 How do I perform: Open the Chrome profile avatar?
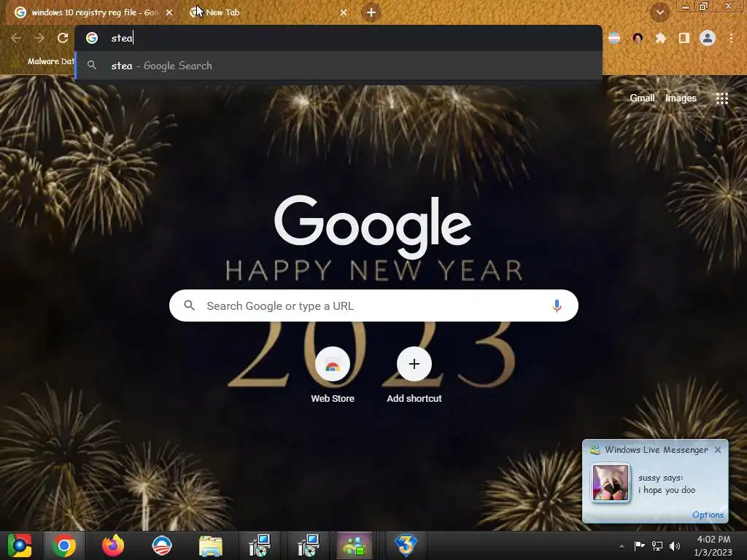[708, 38]
